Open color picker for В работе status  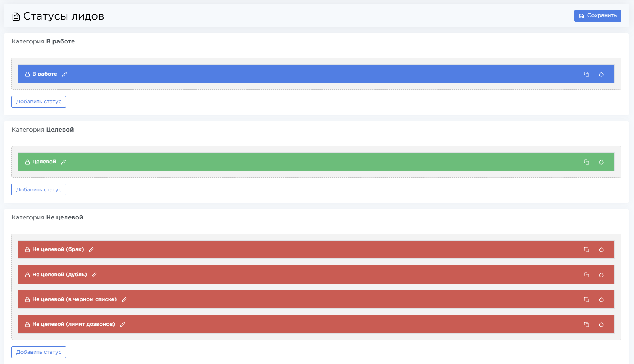[x=601, y=74]
